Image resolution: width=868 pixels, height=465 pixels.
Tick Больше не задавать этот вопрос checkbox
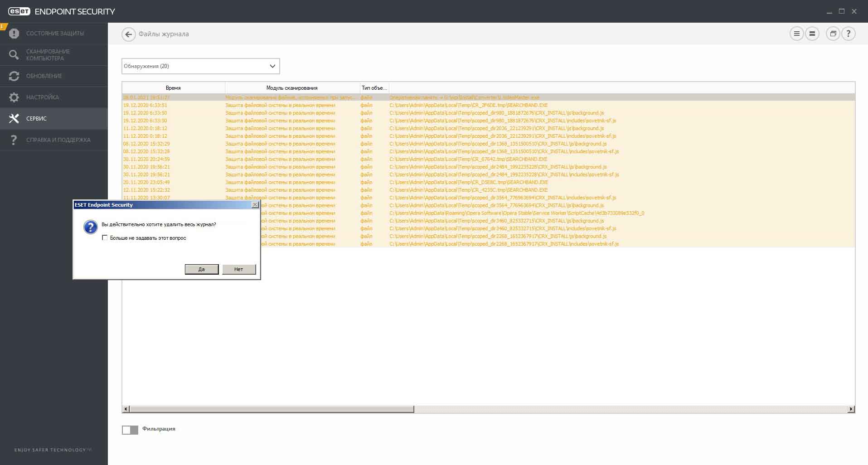(105, 237)
